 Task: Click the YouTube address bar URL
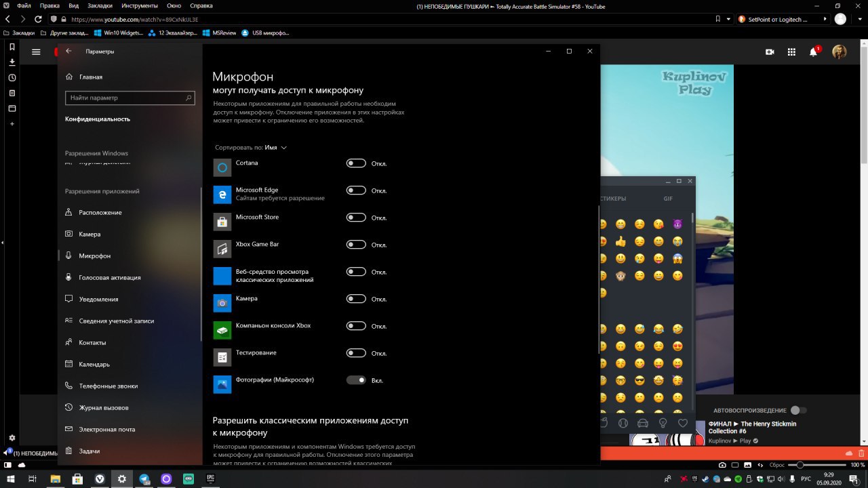pos(134,20)
